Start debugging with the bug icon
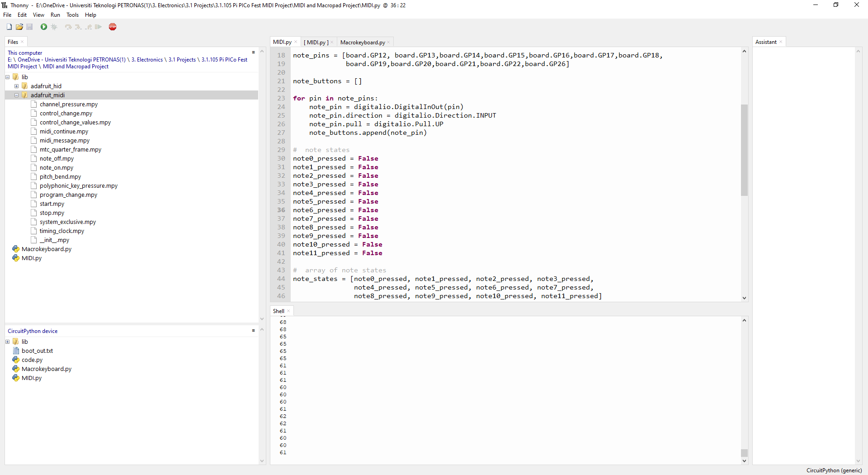868x475 pixels. [54, 27]
